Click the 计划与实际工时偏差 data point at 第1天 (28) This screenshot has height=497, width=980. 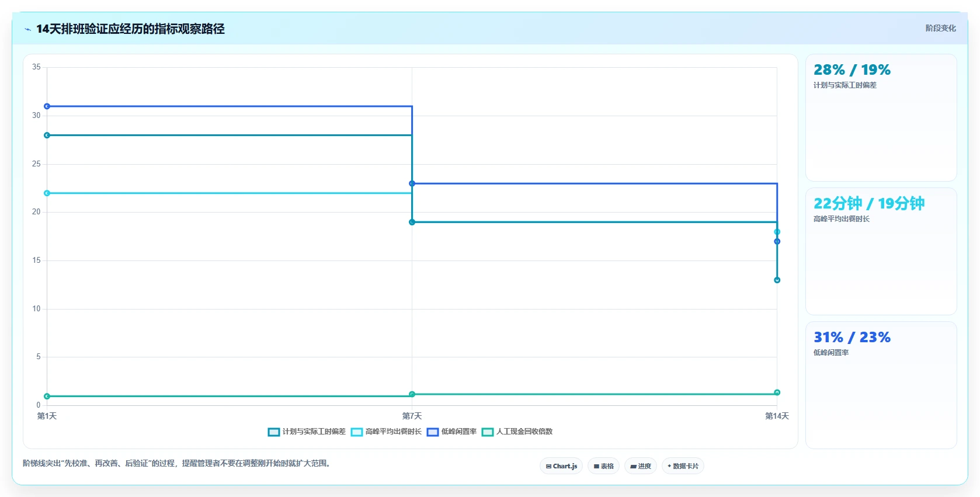pos(47,135)
